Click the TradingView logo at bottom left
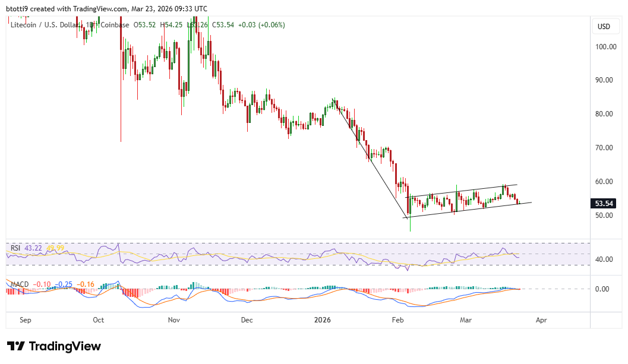 coord(54,346)
